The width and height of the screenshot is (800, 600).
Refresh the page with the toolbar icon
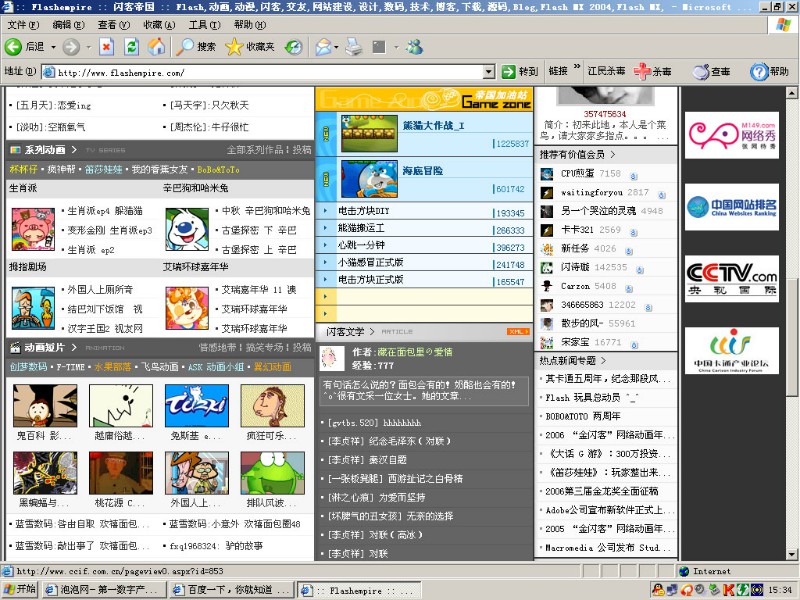[x=131, y=46]
